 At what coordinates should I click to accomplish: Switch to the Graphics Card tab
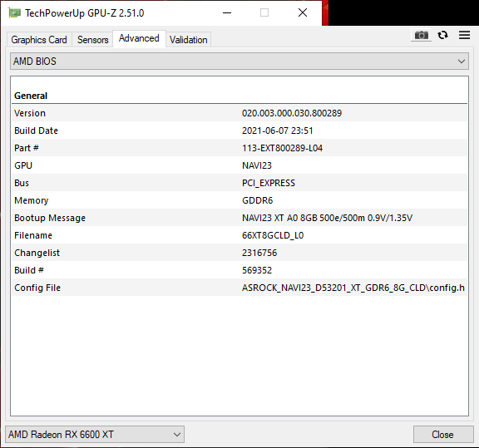tap(39, 40)
